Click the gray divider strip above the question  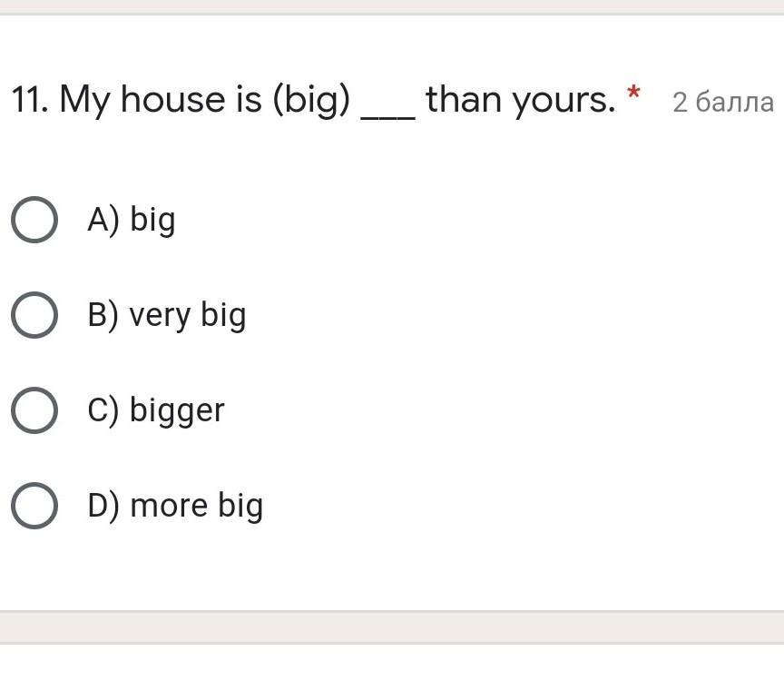(x=392, y=7)
